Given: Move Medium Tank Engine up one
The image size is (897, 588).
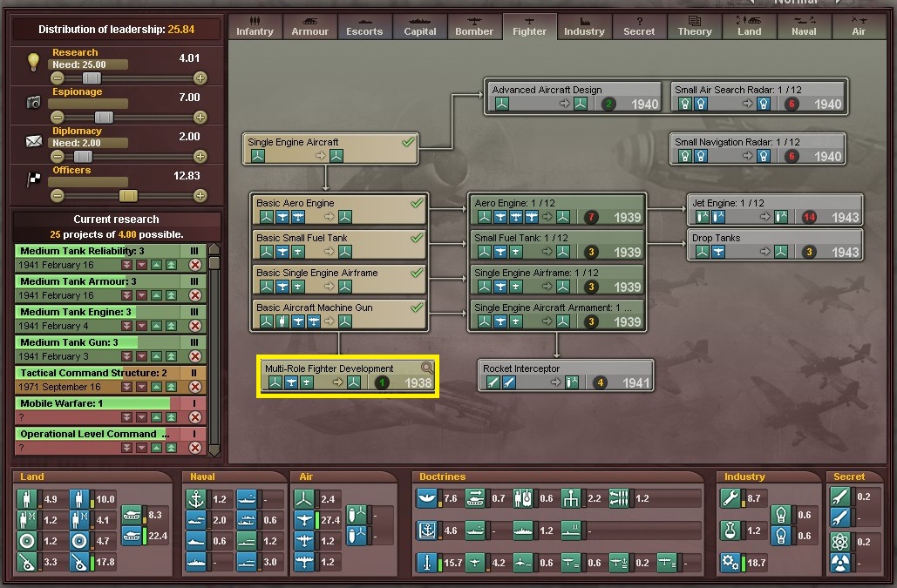Looking at the screenshot, I should (x=156, y=326).
